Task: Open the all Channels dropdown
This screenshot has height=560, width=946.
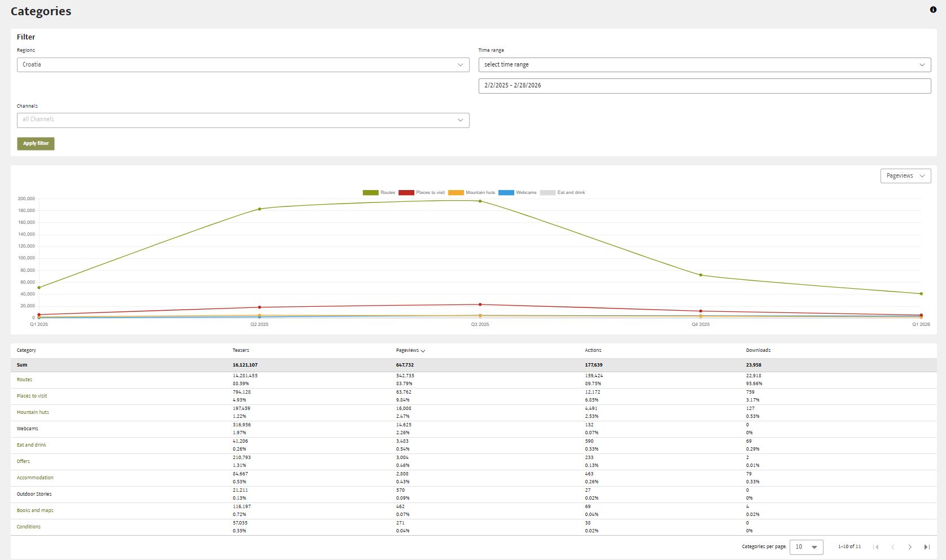Action: pos(243,120)
